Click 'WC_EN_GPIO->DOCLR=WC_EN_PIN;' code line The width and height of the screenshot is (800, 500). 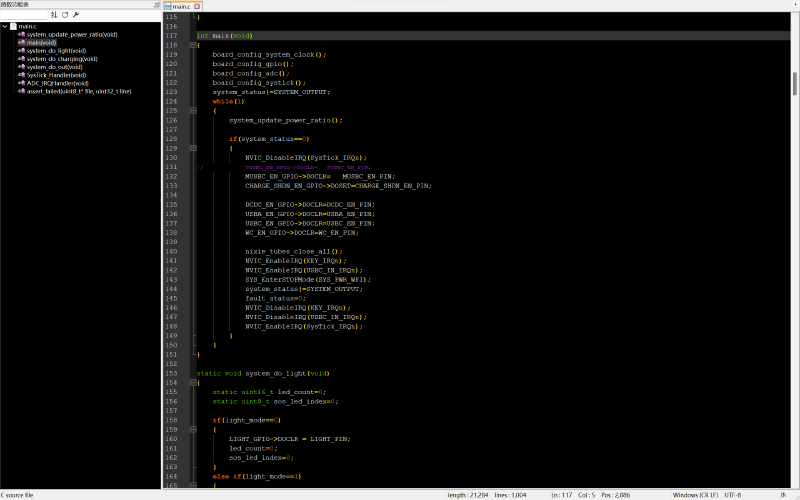[302, 233]
